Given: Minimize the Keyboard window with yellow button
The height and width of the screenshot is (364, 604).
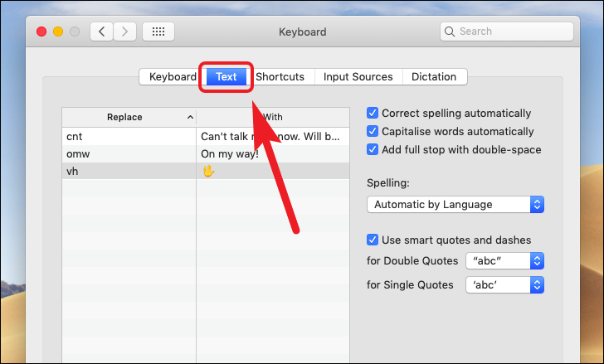Looking at the screenshot, I should [x=58, y=32].
